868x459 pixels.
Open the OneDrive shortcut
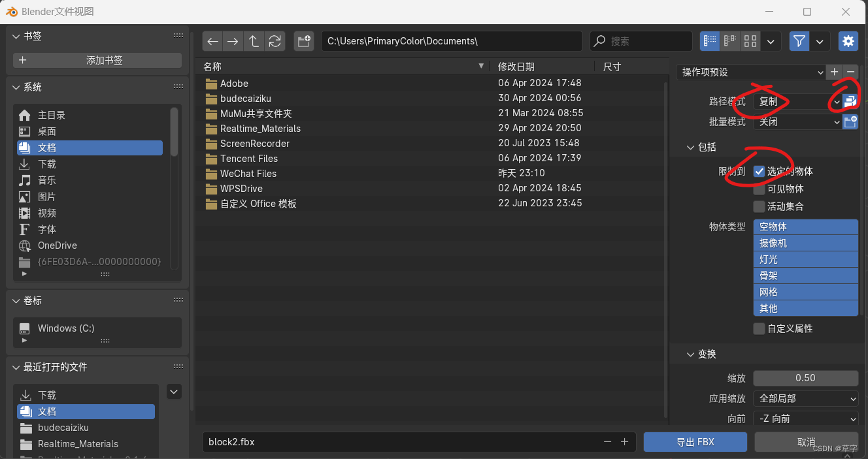pyautogui.click(x=90, y=245)
